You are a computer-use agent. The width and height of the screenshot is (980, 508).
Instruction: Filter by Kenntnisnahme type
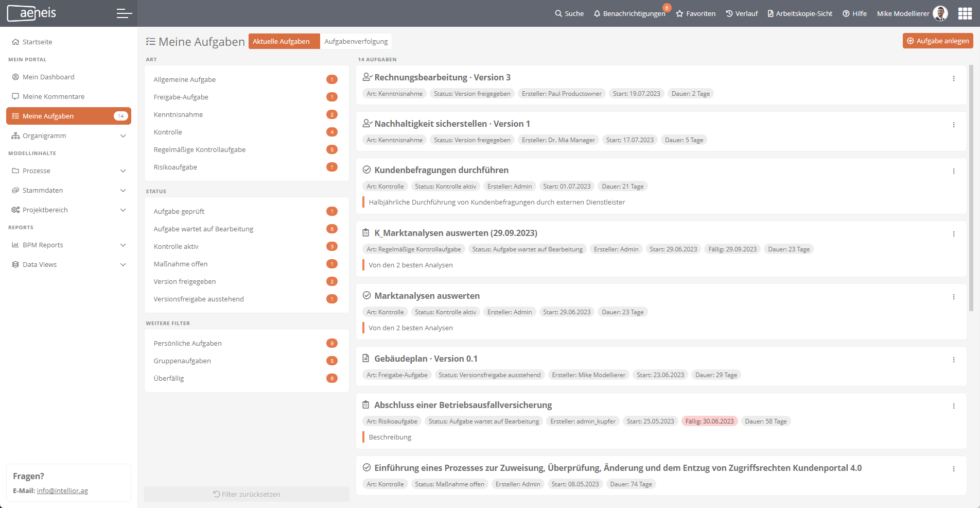tap(247, 114)
